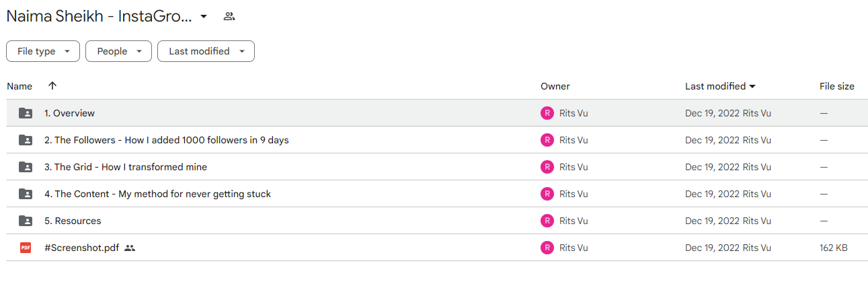Screen dimensions: 868x284
Task: Click the folder icon for 3. The Grid
Action: (26, 167)
